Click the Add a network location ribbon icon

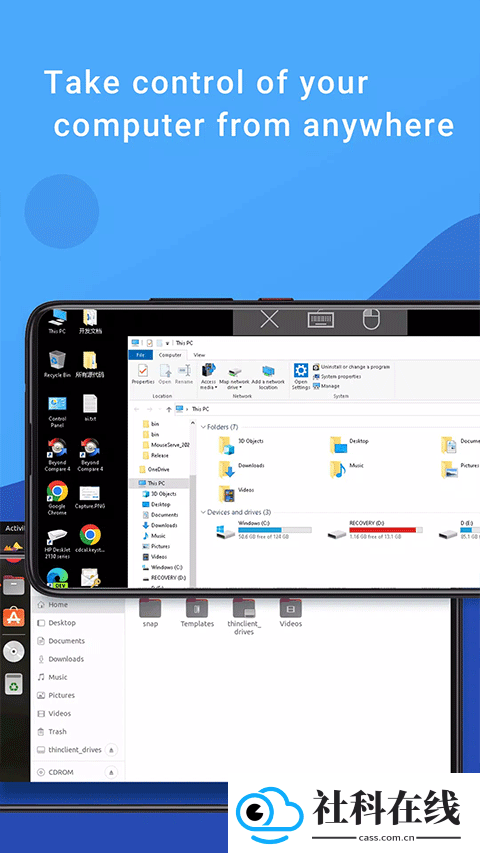tap(268, 376)
